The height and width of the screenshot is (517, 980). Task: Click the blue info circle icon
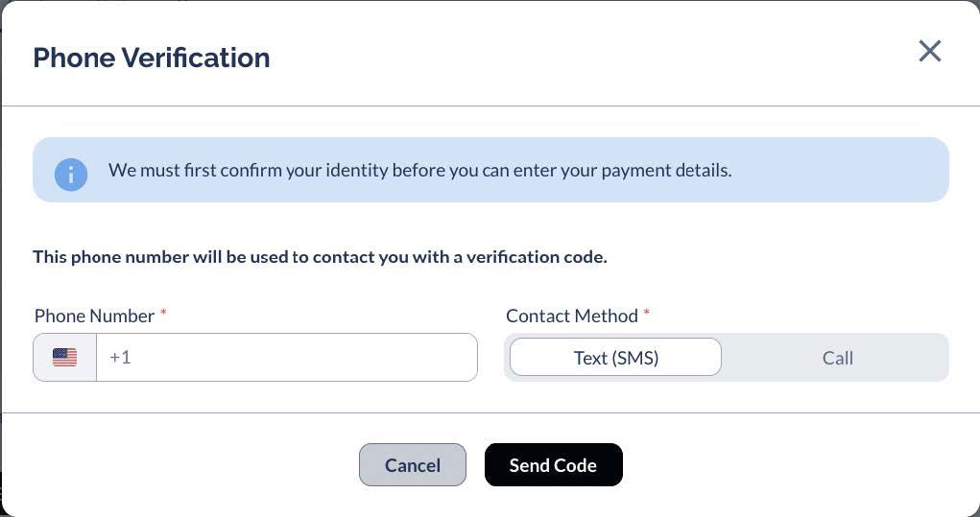point(71,174)
